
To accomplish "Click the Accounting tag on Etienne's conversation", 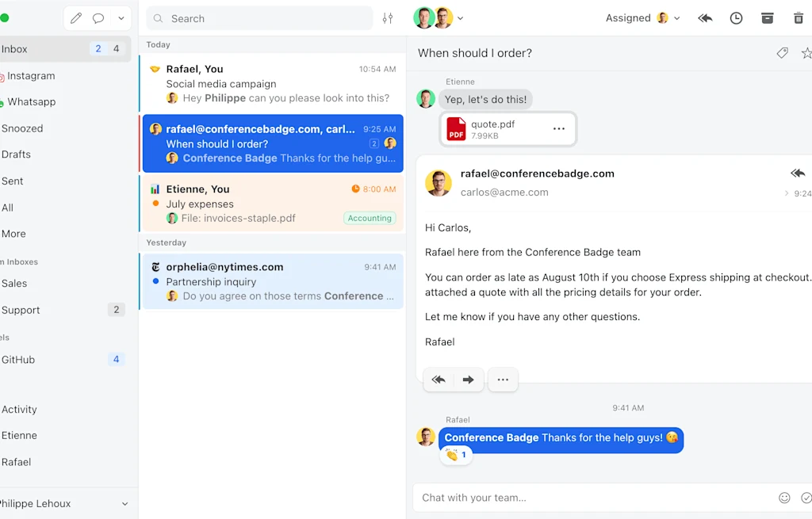I will 370,217.
